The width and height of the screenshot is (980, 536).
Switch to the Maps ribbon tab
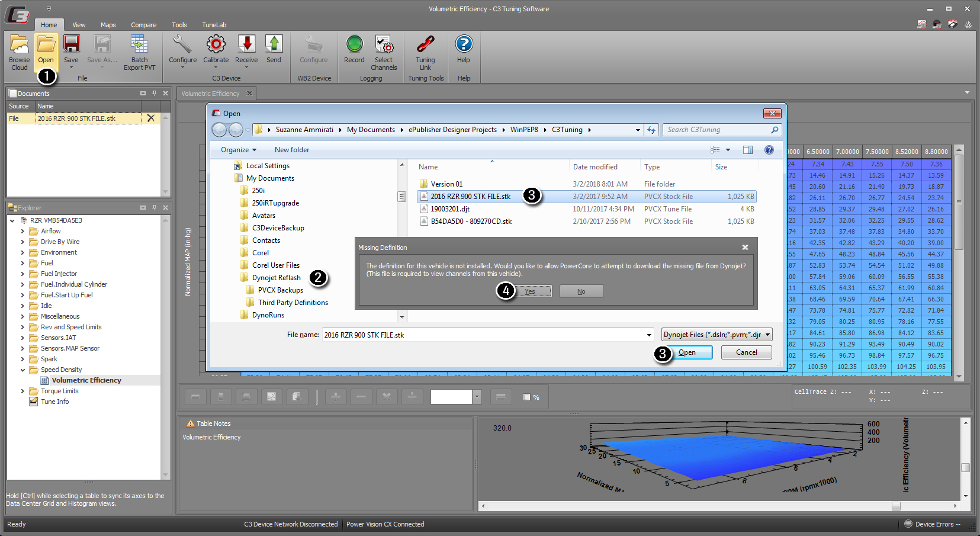(x=108, y=25)
